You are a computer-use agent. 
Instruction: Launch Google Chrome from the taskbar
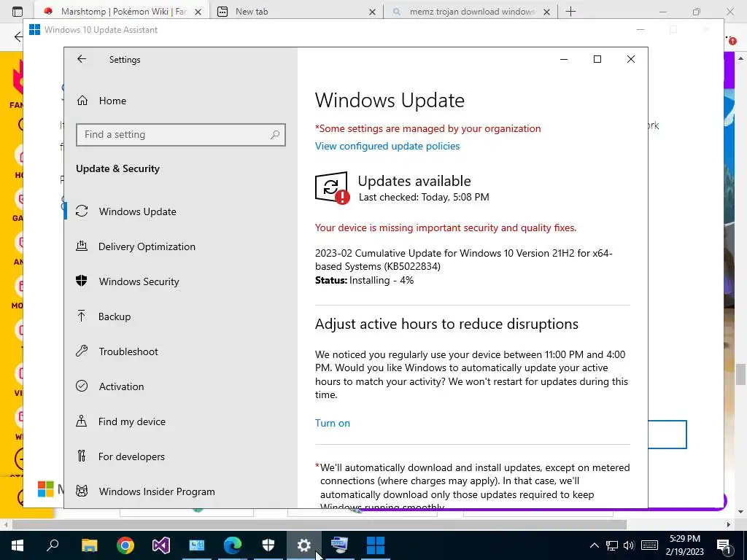click(125, 545)
